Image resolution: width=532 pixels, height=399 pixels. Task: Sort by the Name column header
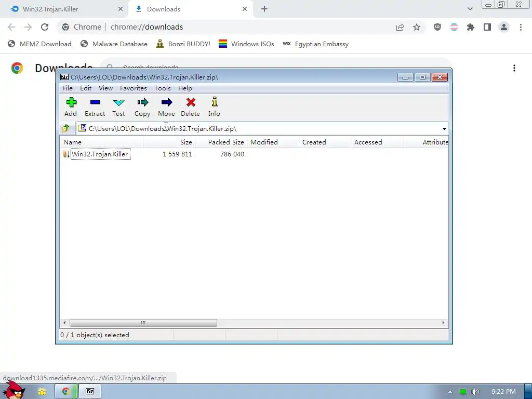[x=102, y=142]
